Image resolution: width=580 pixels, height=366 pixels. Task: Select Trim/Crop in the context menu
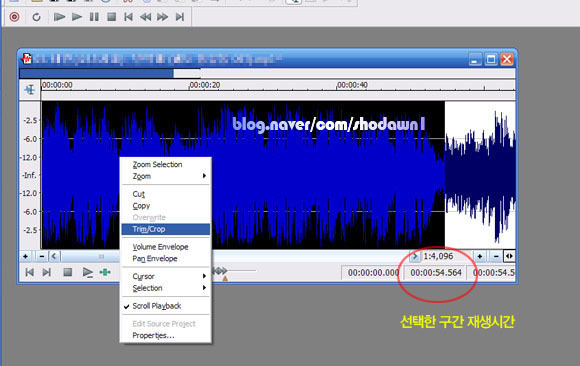[x=166, y=229]
